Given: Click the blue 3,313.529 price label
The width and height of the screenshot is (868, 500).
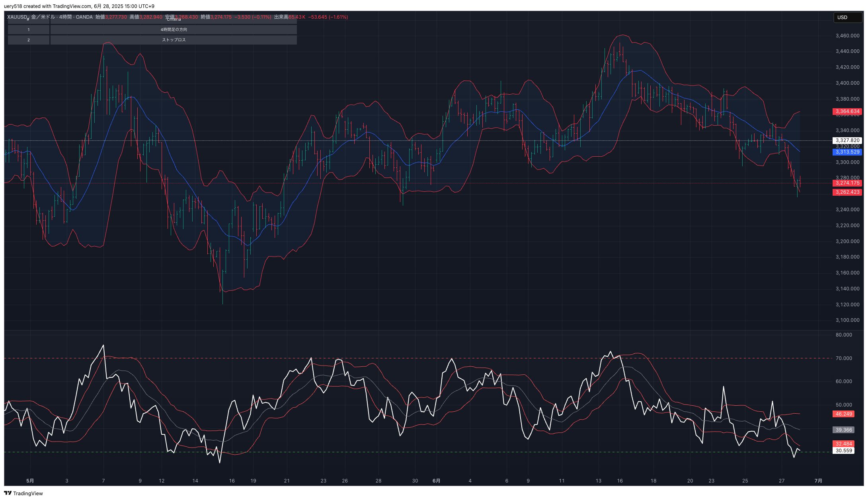Looking at the screenshot, I should (x=847, y=152).
